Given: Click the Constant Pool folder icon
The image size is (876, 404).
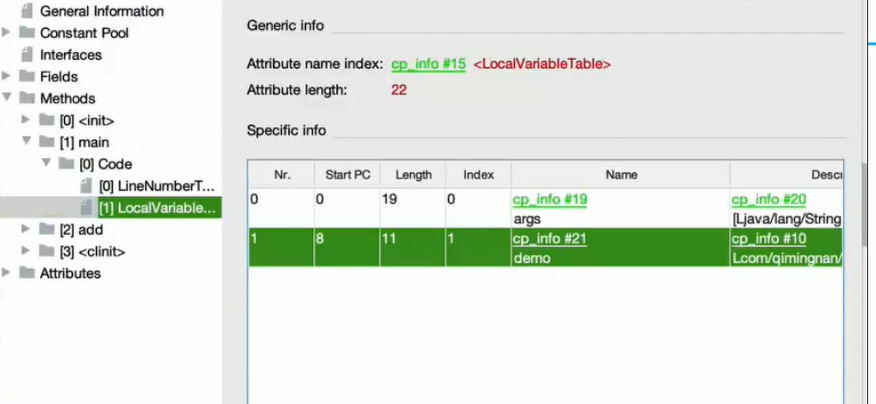Looking at the screenshot, I should coord(26,33).
